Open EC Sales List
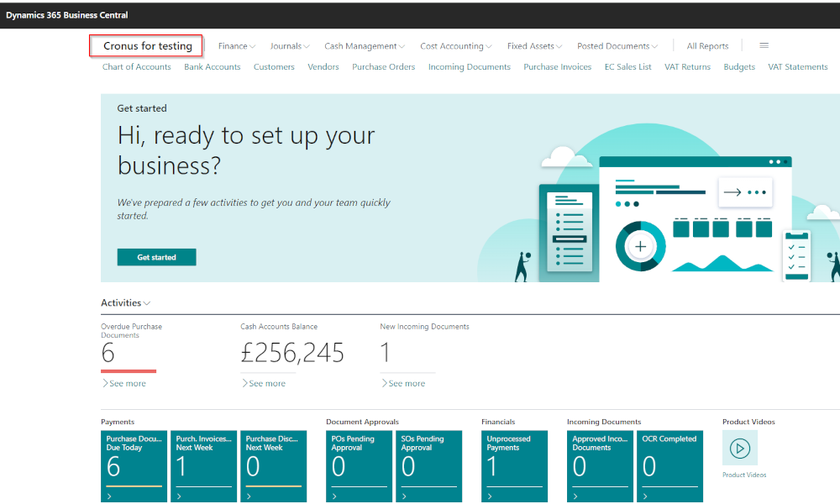The height and width of the screenshot is (504, 840). [627, 67]
